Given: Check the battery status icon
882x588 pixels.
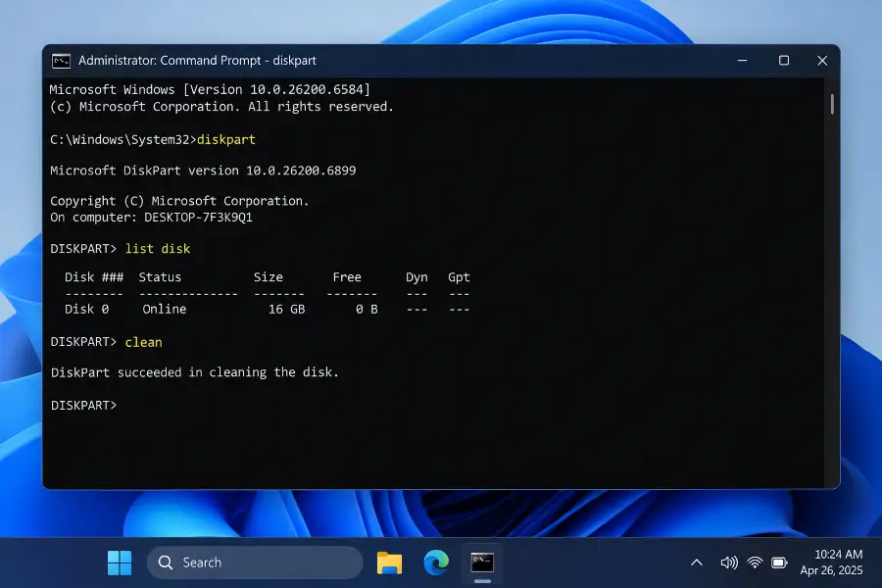Looking at the screenshot, I should [x=779, y=563].
